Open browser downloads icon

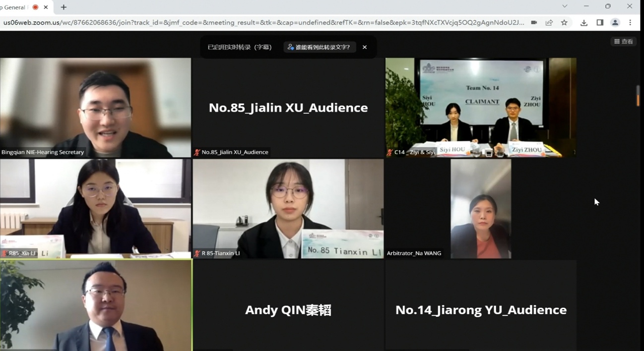click(x=584, y=23)
